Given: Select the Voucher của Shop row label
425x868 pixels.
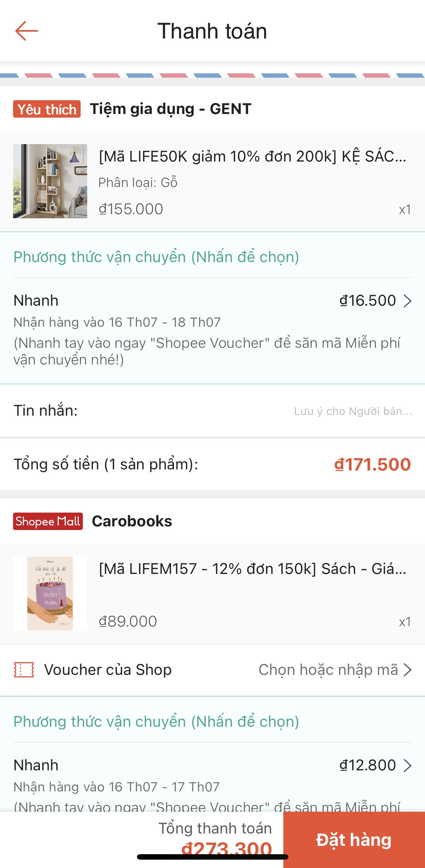Looking at the screenshot, I should [x=108, y=670].
